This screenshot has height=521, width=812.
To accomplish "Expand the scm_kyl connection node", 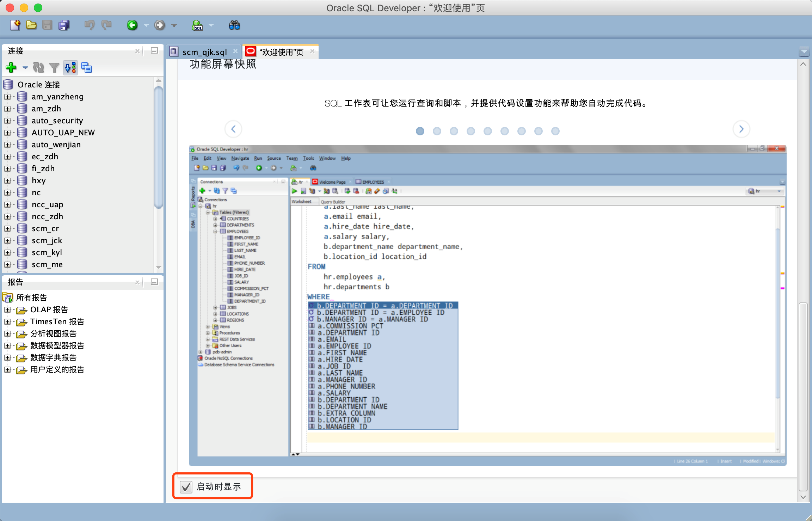I will [x=7, y=252].
